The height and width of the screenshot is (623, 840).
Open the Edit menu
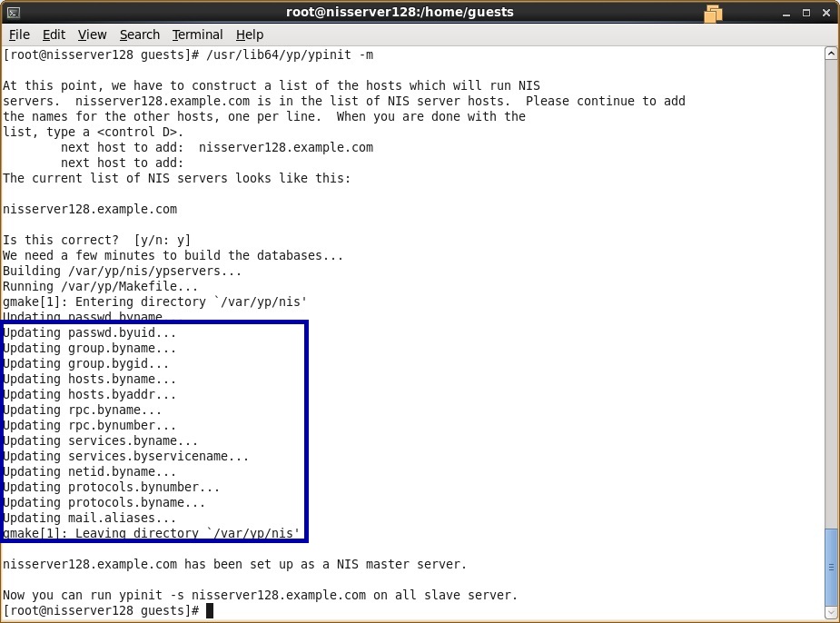pos(54,35)
